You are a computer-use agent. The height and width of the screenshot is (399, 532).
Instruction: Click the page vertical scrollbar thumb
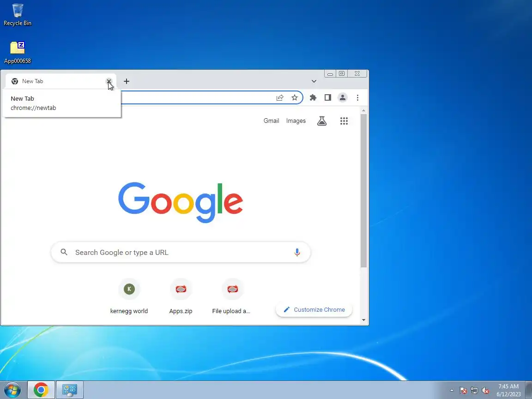point(364,191)
